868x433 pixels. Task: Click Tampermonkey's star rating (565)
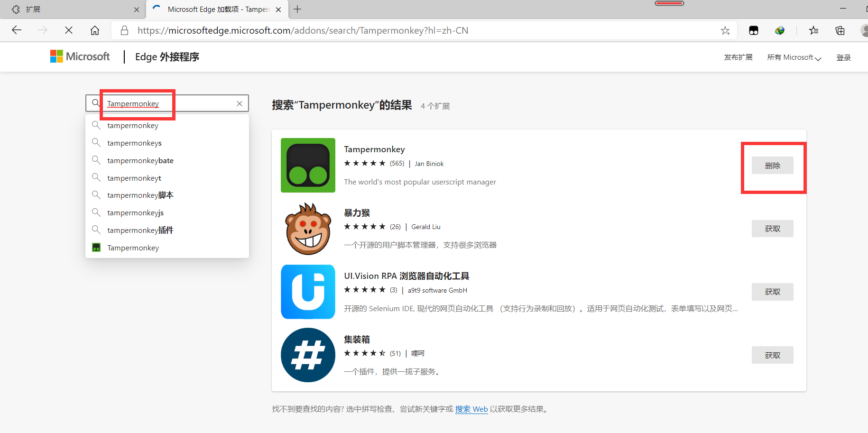coord(374,164)
